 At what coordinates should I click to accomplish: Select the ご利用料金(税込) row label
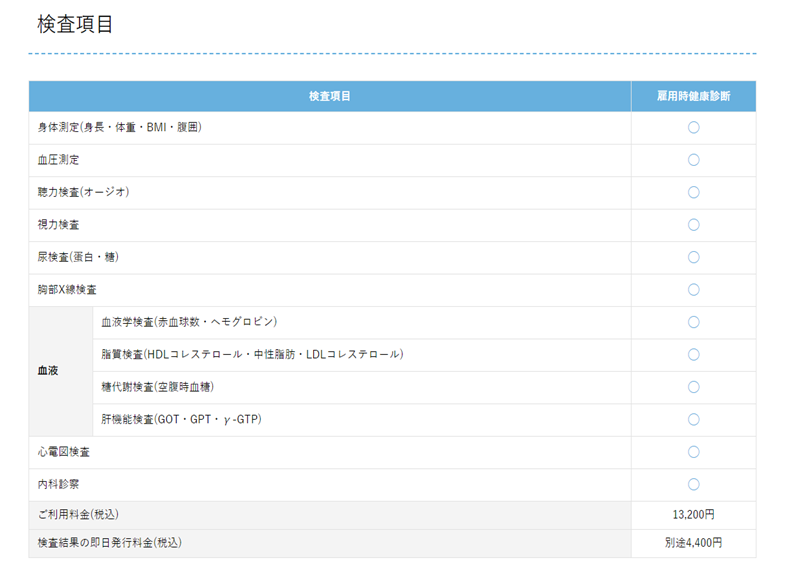point(78,514)
